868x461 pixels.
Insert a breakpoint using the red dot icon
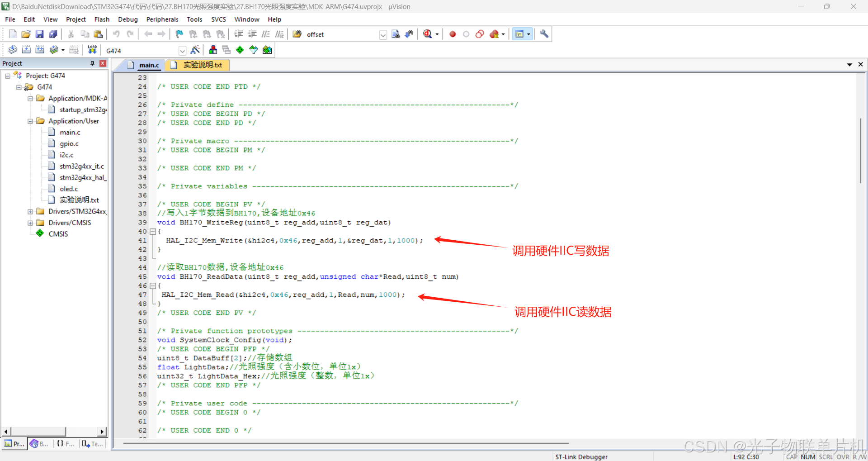[x=453, y=34]
